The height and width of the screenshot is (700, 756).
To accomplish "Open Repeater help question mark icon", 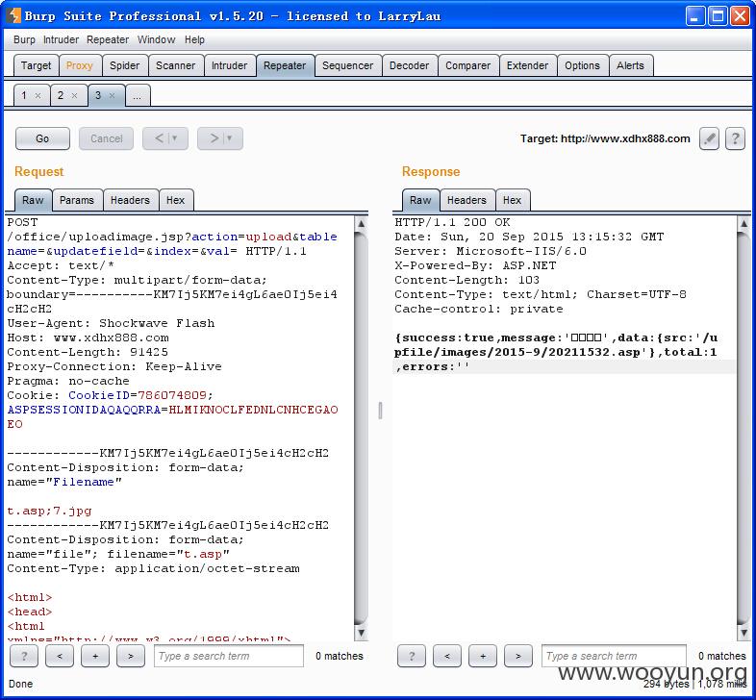I will (735, 138).
